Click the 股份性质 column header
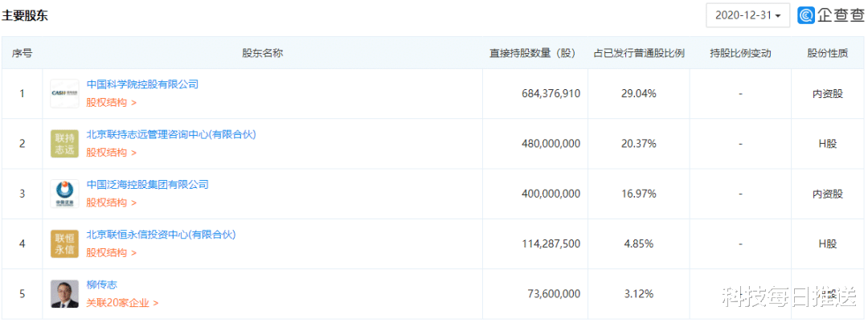This screenshot has width=868, height=323. pyautogui.click(x=828, y=54)
